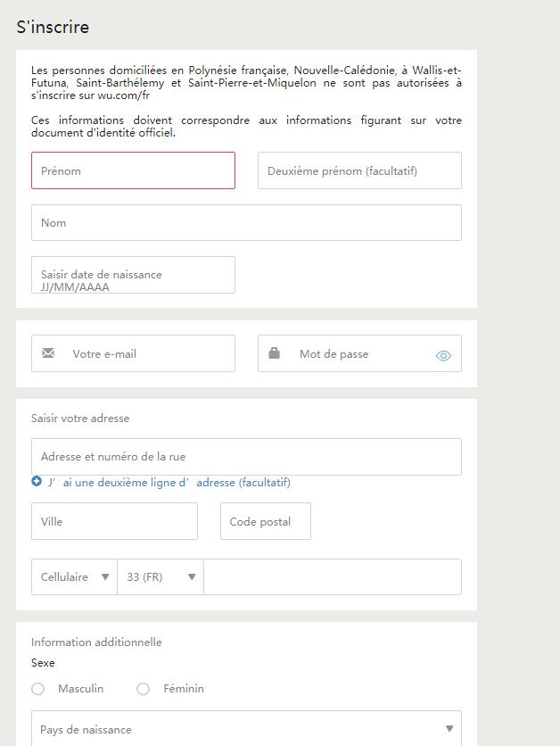Screen dimensions: 560x746
Task: Click the Votre e-mail field
Action: tap(133, 353)
